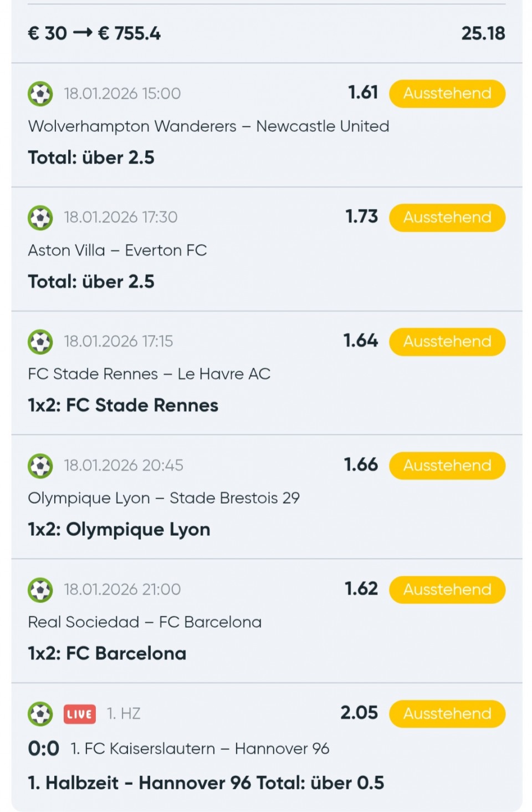Click soccer ball icon for Lyon match
This screenshot has width=532, height=812.
(40, 466)
